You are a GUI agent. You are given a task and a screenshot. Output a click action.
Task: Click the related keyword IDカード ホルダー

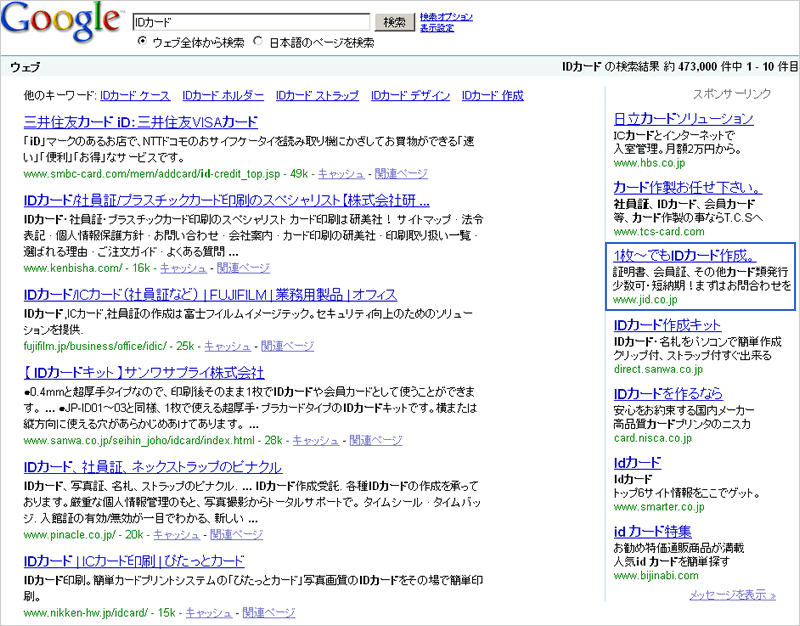tap(223, 96)
